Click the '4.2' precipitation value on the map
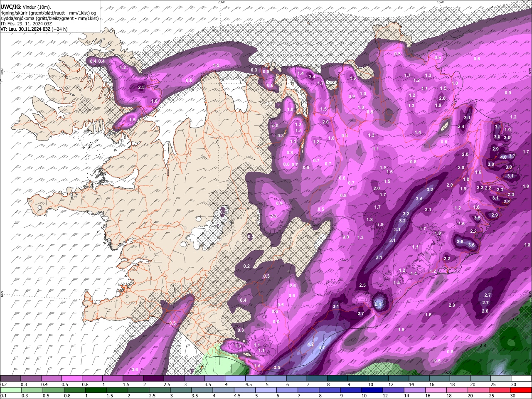The width and height of the screenshot is (532, 399). point(310,344)
